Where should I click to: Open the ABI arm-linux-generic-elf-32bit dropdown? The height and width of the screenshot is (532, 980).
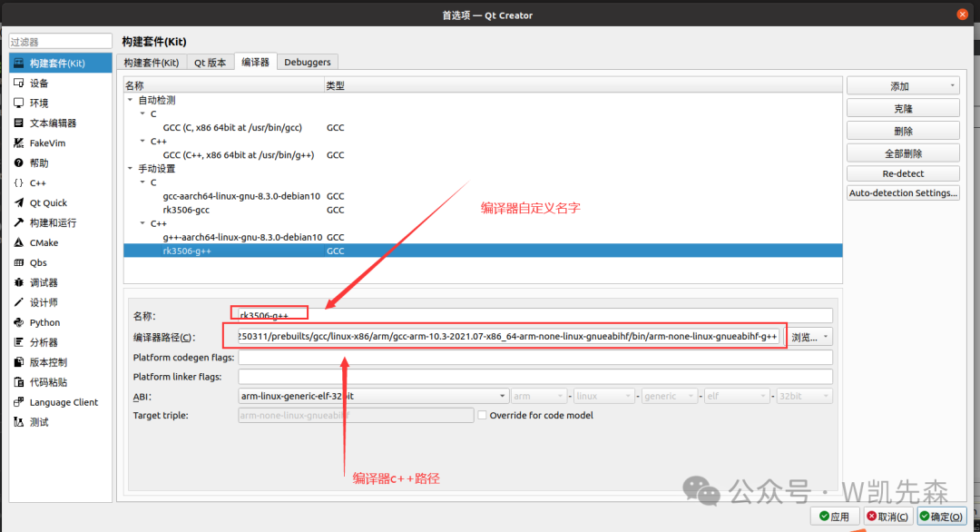pyautogui.click(x=372, y=396)
